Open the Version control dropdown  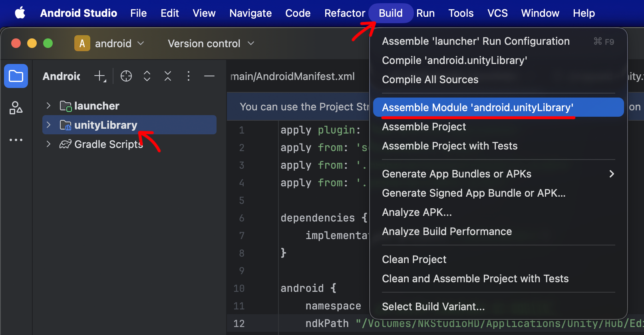click(x=211, y=43)
